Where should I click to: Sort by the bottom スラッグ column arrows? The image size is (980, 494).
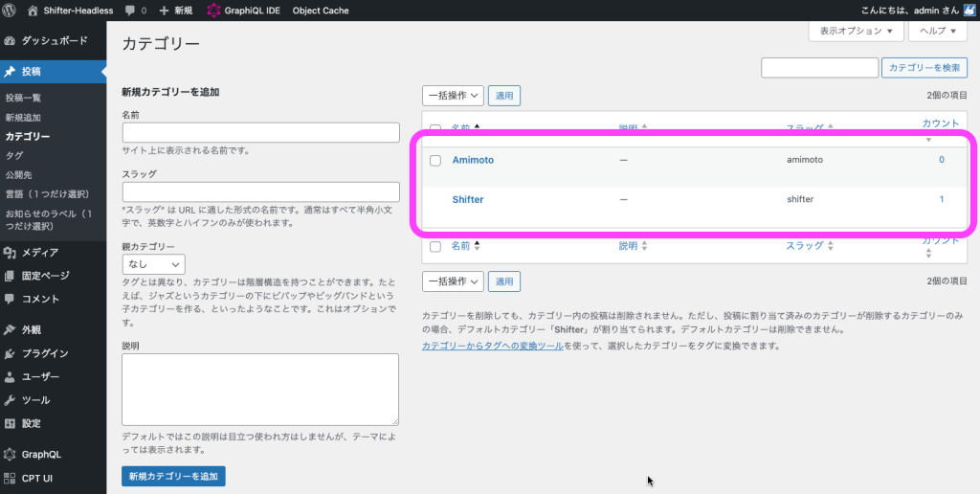(x=831, y=246)
